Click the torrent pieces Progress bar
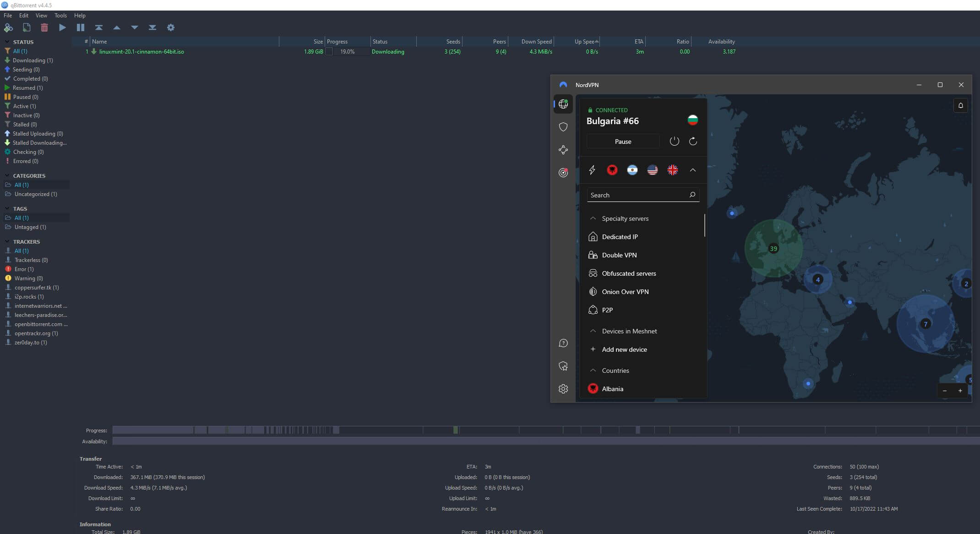This screenshot has width=980, height=534. point(546,430)
